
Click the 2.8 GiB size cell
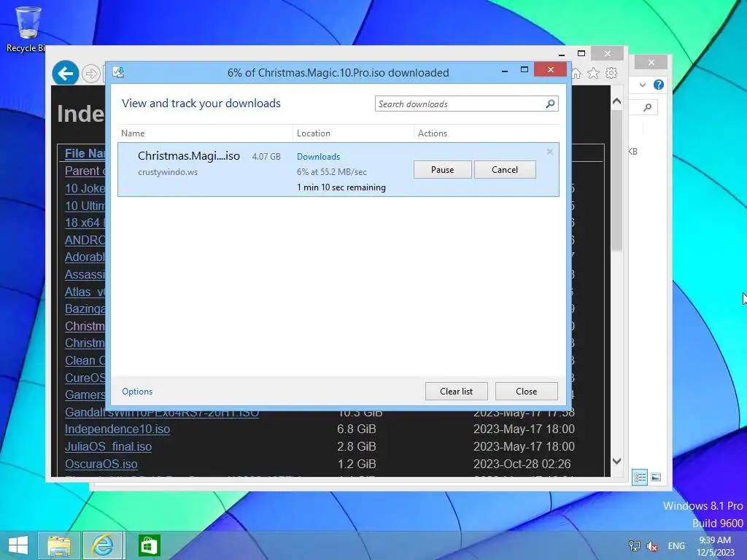(356, 447)
